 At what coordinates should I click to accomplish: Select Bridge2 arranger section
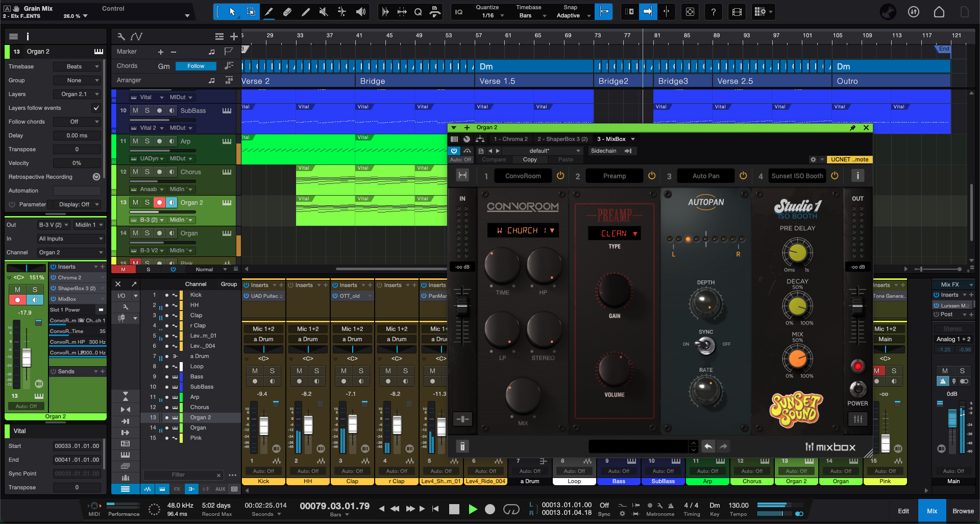click(x=623, y=81)
